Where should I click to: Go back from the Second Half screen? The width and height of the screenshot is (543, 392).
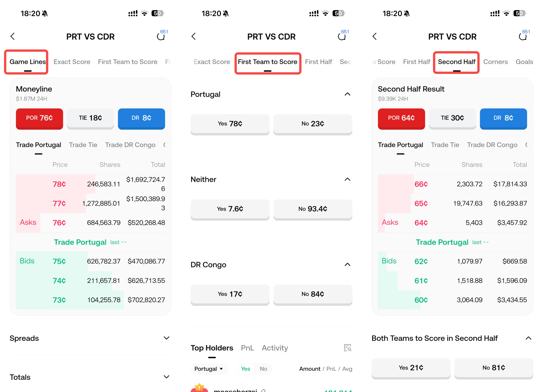pos(375,36)
